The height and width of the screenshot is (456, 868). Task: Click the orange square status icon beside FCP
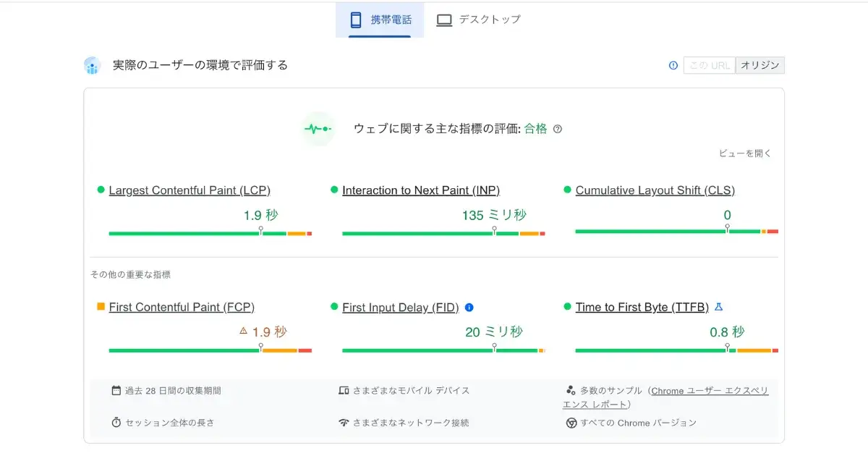coord(101,307)
